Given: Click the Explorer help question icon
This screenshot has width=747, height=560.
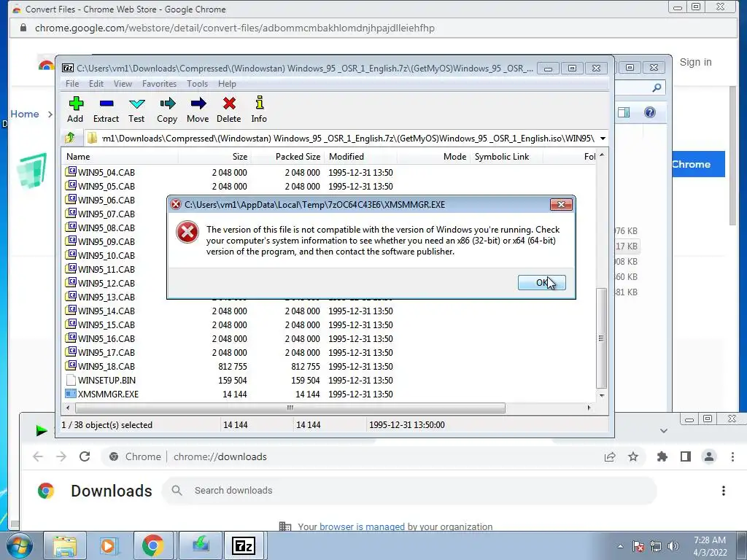Looking at the screenshot, I should coord(650,112).
